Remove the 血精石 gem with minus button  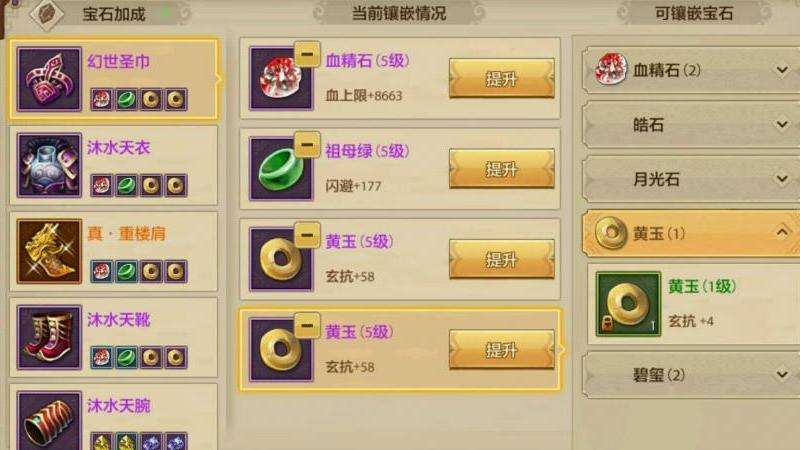point(307,54)
